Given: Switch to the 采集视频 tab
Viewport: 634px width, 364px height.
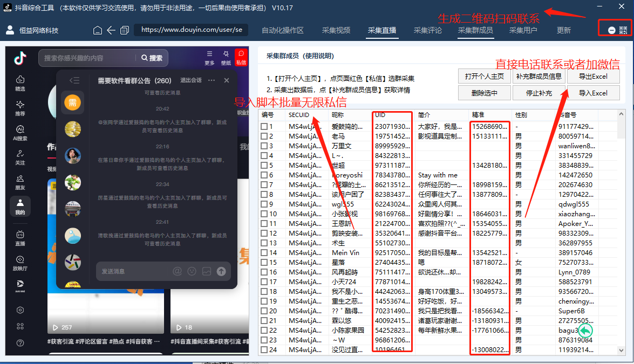Looking at the screenshot, I should [x=335, y=31].
